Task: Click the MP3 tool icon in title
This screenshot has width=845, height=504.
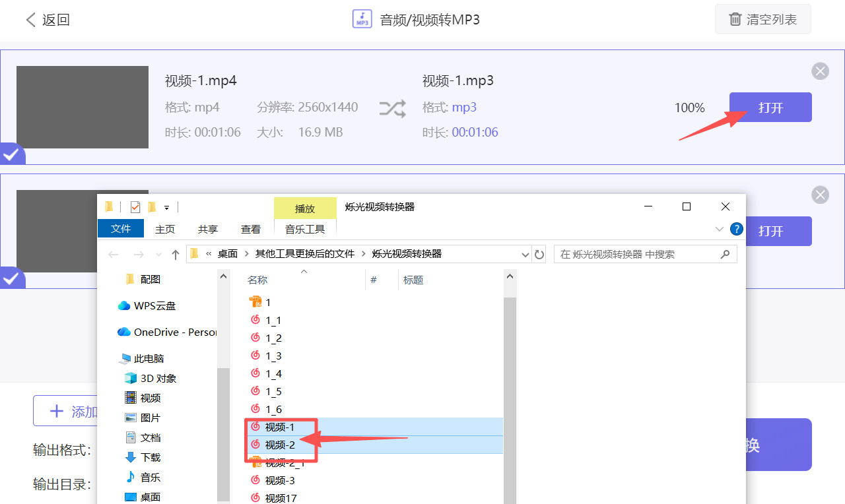Action: 362,19
